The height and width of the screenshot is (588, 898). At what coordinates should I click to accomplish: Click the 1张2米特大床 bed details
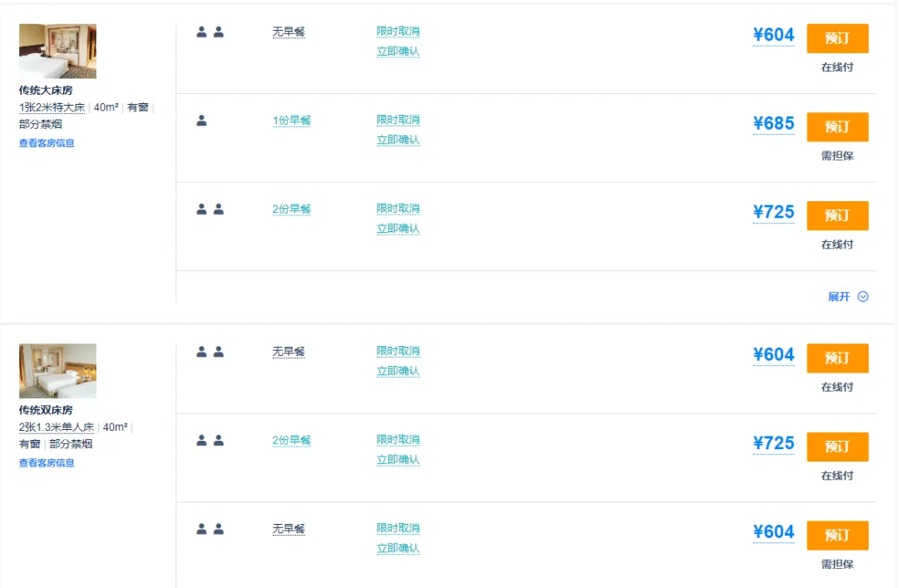[52, 107]
